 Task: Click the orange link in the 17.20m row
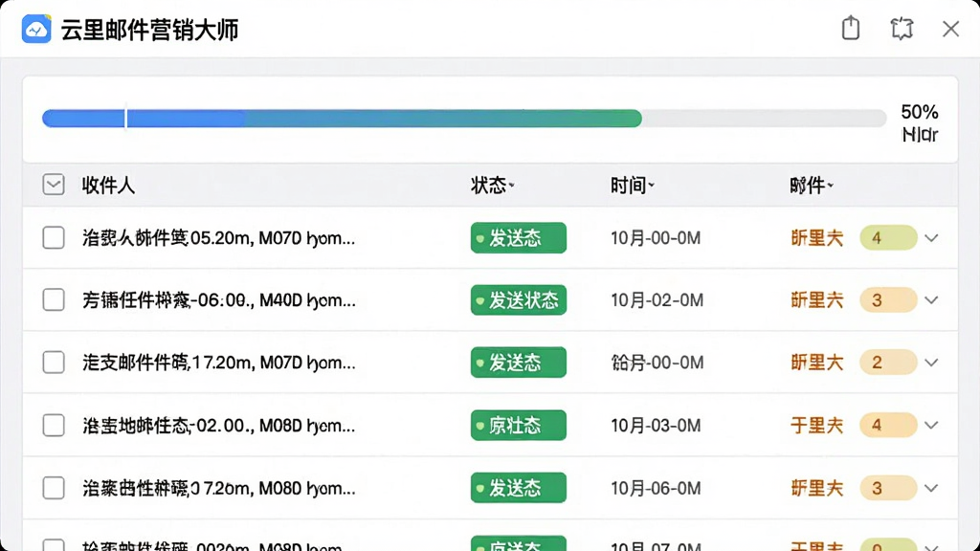coord(817,363)
